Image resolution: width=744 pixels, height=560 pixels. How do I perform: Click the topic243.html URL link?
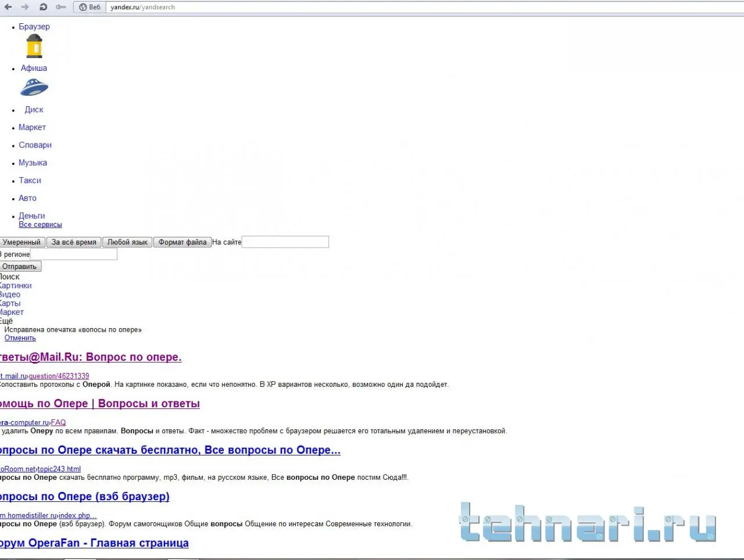point(59,469)
